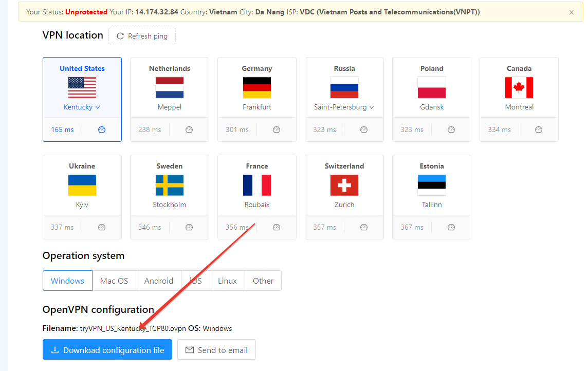
Task: Click the Canada maple leaf flag
Action: [519, 87]
